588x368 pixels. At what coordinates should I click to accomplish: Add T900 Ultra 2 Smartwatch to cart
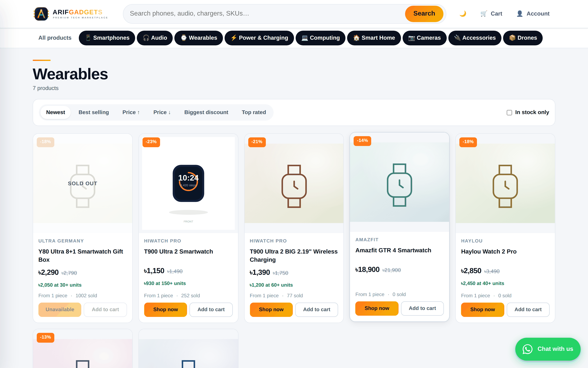pyautogui.click(x=211, y=310)
